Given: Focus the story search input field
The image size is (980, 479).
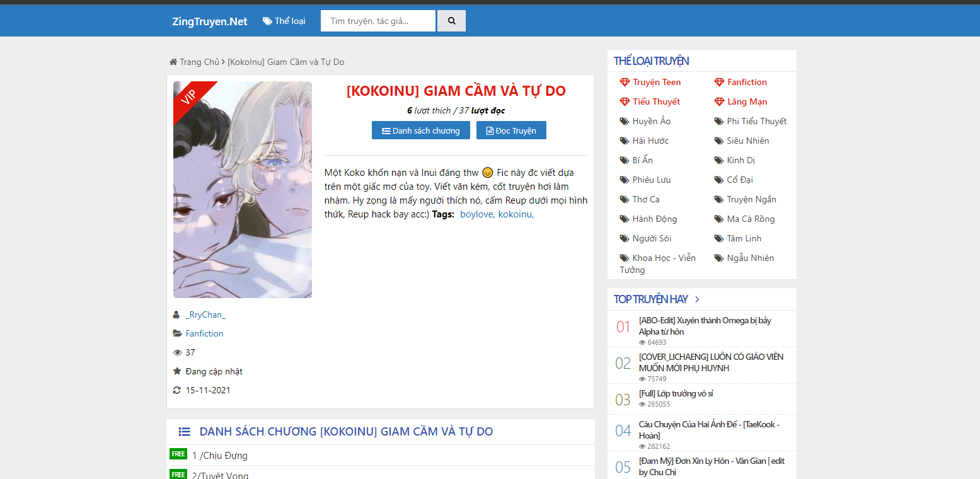Looking at the screenshot, I should (378, 21).
